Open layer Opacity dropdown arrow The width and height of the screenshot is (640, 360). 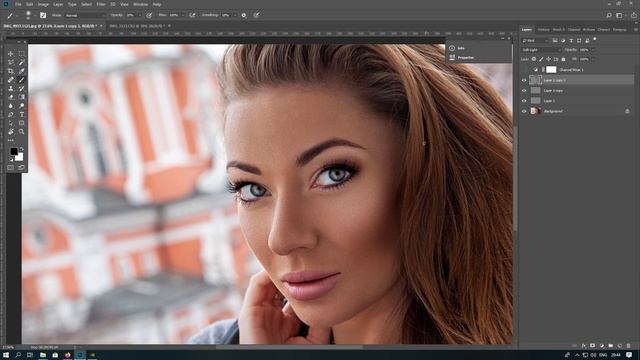tap(593, 50)
